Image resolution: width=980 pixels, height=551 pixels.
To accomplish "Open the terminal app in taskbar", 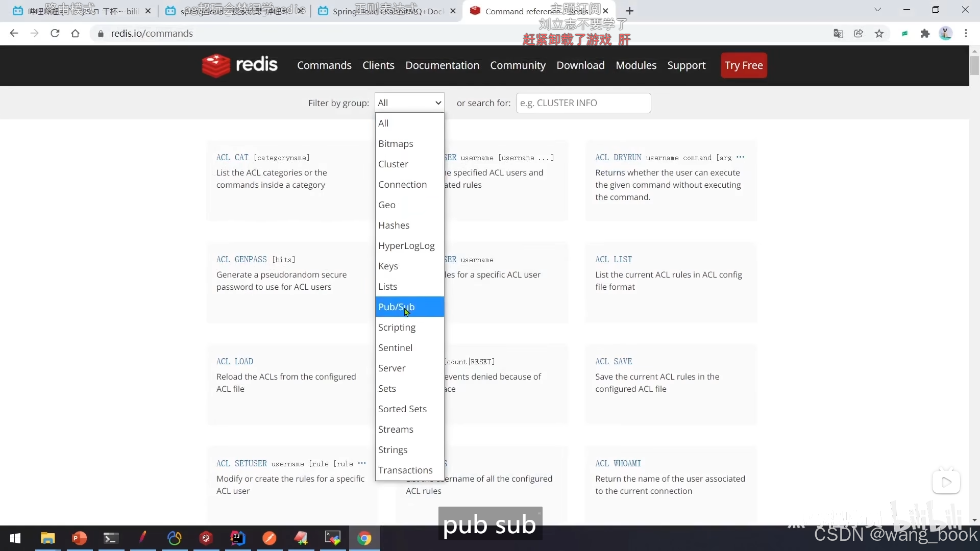I will coord(111,538).
